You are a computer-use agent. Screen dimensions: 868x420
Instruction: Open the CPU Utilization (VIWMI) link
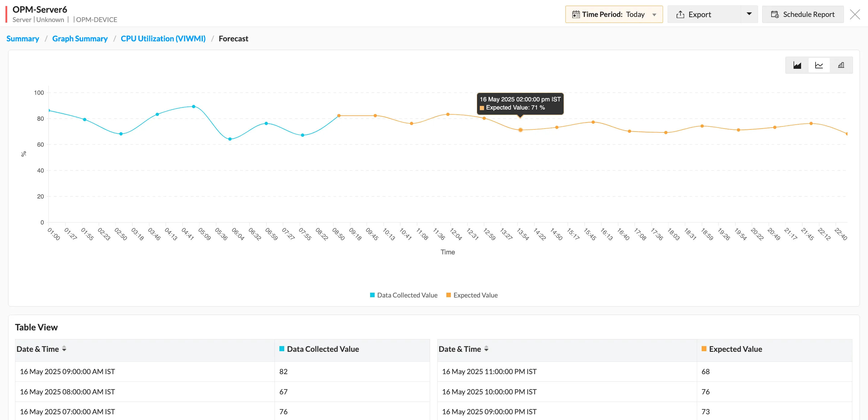click(163, 38)
